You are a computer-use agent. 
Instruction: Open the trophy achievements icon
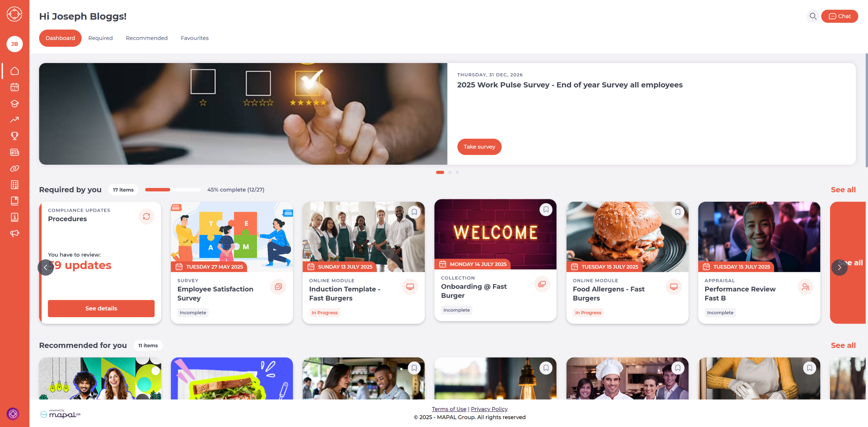[15, 136]
